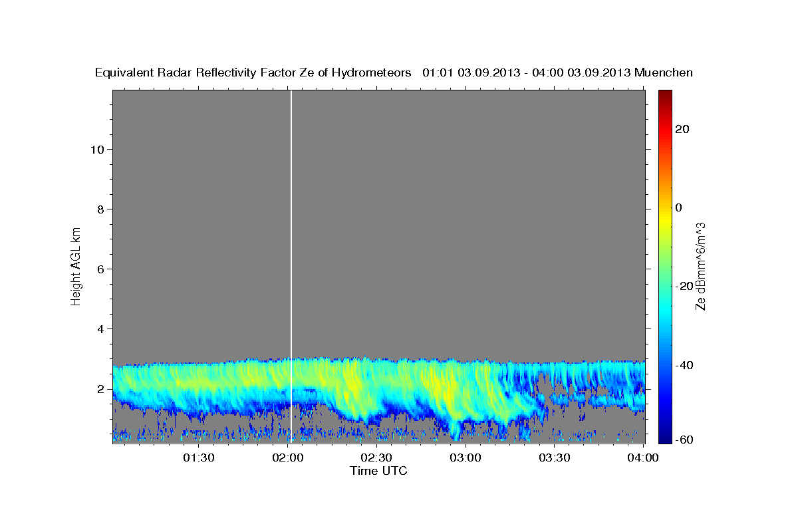
Task: Click the colorbar label 'Ze dBmm^6/m^3'
Action: click(700, 267)
